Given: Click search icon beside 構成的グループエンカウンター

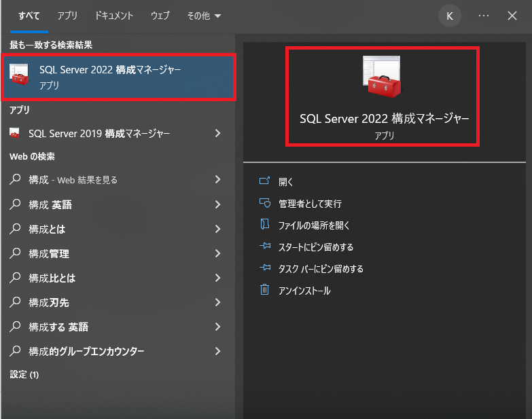Looking at the screenshot, I should pos(15,350).
